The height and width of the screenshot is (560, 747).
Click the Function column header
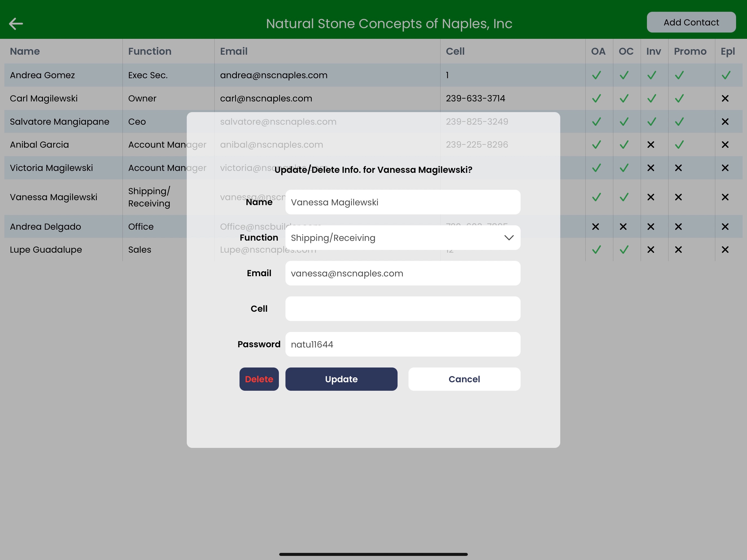pyautogui.click(x=150, y=51)
